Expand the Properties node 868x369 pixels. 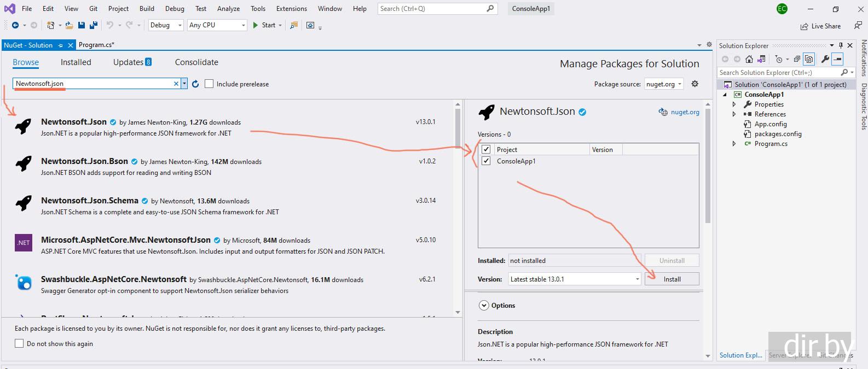[734, 104]
